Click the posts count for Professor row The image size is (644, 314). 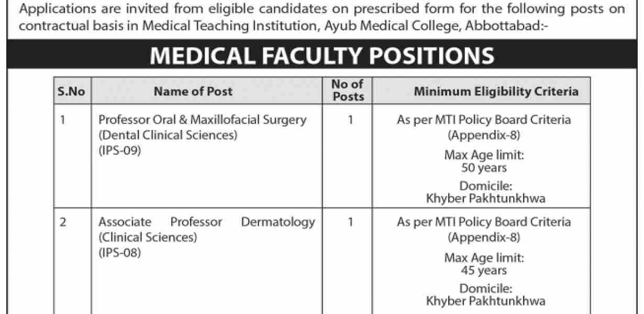(x=350, y=120)
